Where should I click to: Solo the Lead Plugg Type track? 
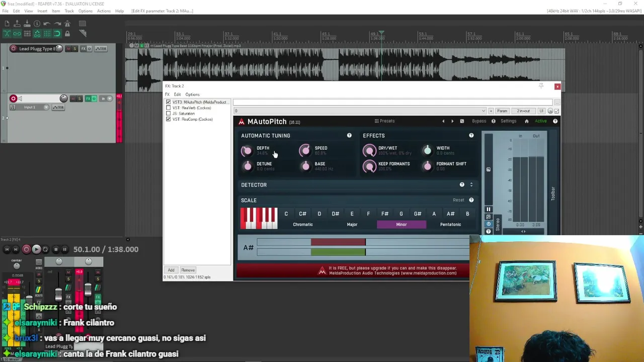pos(75,49)
